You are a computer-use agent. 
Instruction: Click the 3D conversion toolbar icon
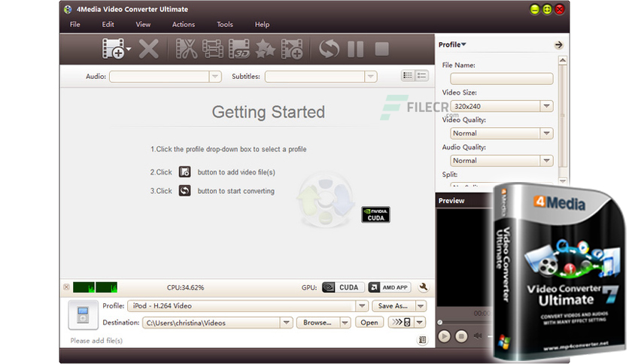coord(239,49)
